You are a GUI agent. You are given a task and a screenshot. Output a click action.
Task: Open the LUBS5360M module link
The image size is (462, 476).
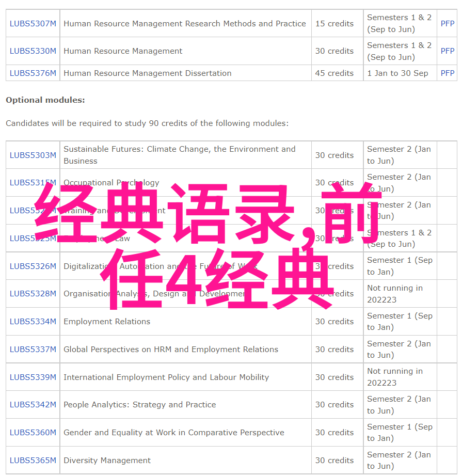point(33,433)
